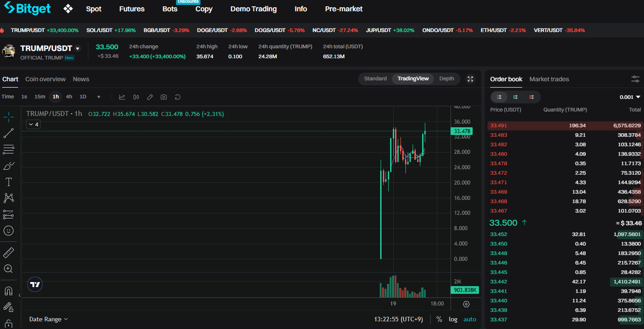This screenshot has width=644, height=329.
Task: Toggle auto scale mode
Action: coord(470,319)
